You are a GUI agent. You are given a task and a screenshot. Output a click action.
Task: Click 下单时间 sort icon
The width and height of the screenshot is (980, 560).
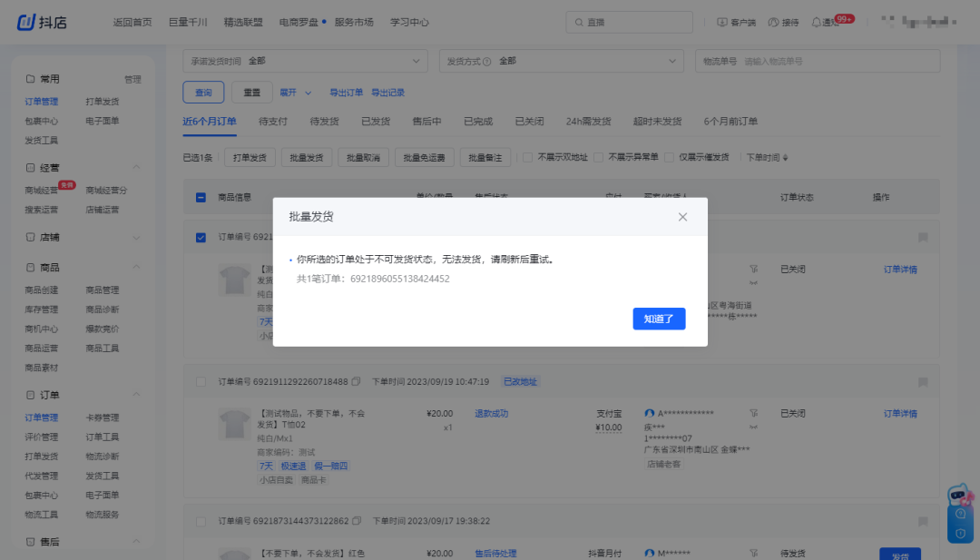pos(785,158)
